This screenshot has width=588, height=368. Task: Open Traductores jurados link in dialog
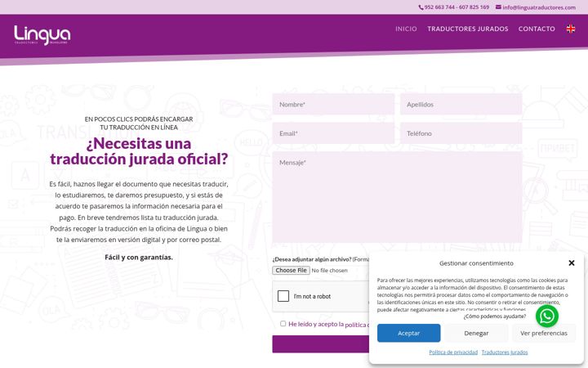point(505,352)
